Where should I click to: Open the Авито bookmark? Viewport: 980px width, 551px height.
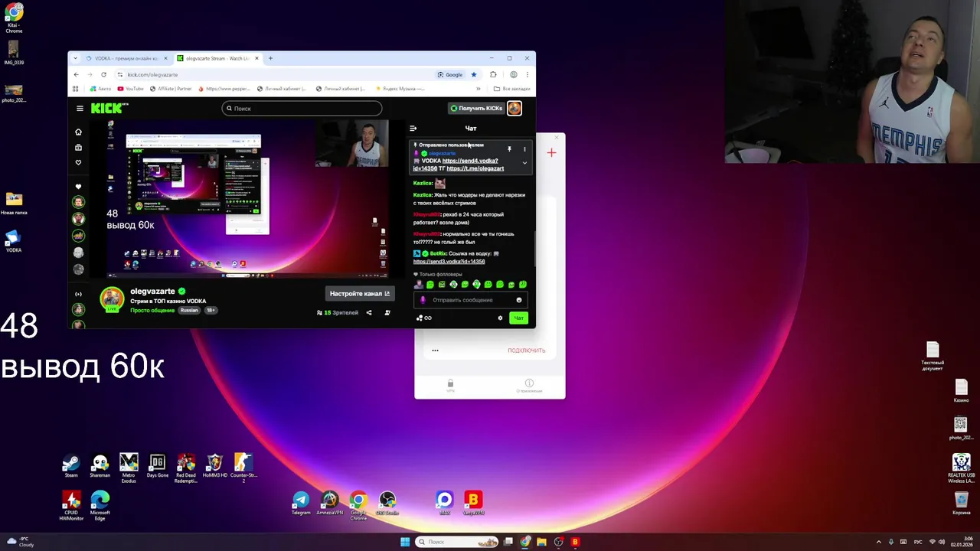point(101,89)
